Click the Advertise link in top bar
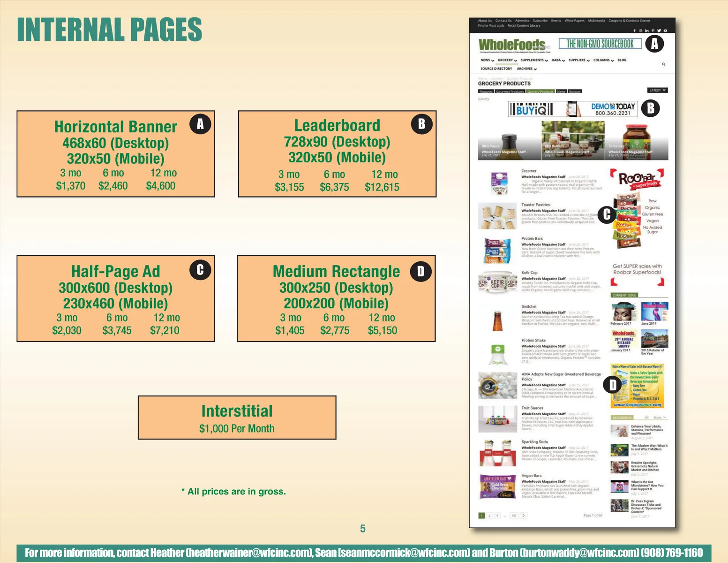 522,21
